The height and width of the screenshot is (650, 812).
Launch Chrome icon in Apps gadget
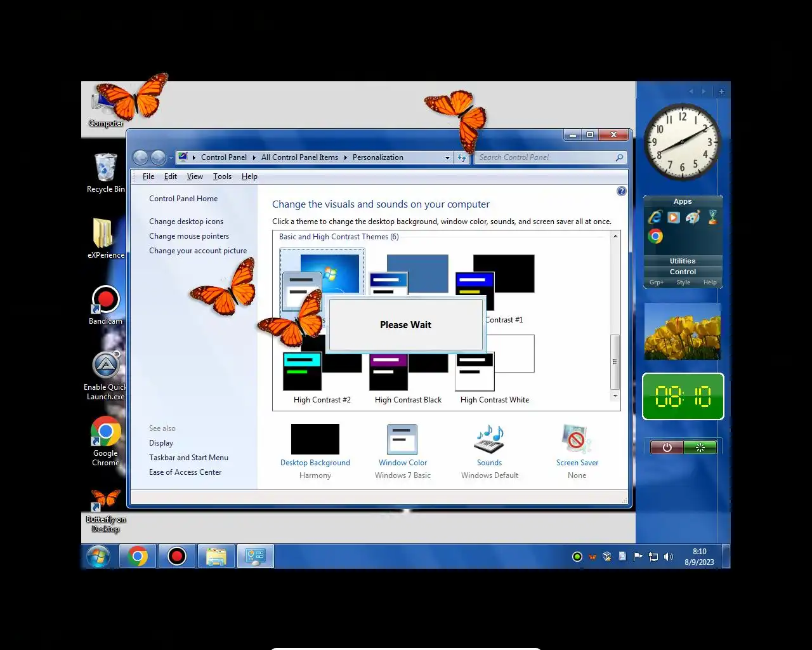[655, 236]
